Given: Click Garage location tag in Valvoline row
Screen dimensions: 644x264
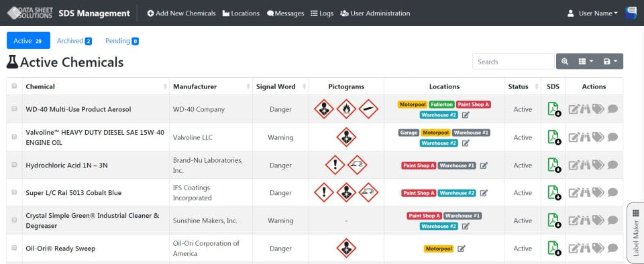Looking at the screenshot, I should tap(409, 133).
